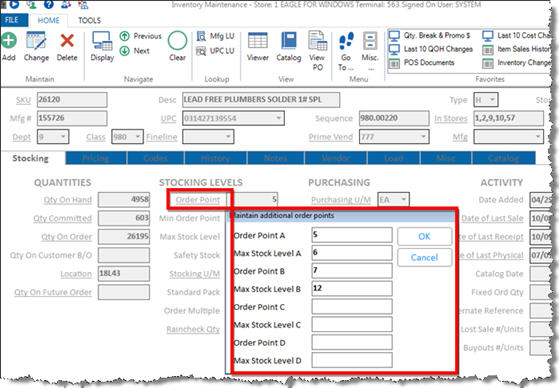Open the Order Point link
This screenshot has height=388, width=559.
(198, 200)
